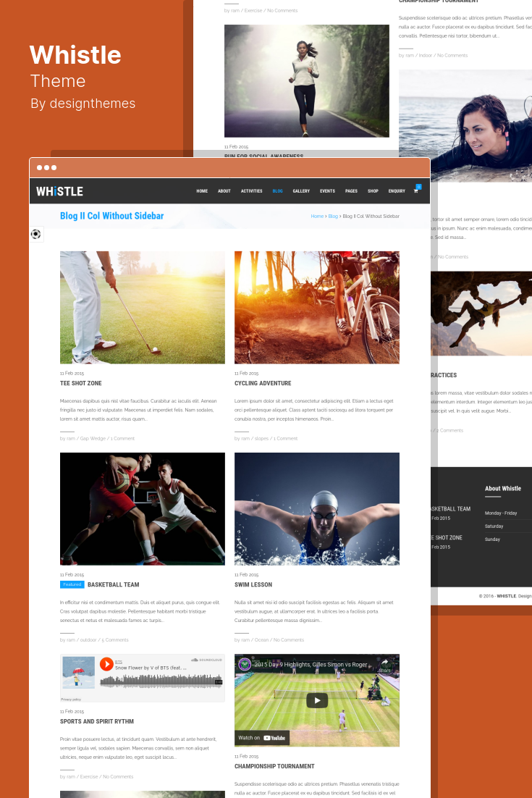Play the YouTube tennis highlights video
The image size is (532, 798).
pyautogui.click(x=317, y=700)
